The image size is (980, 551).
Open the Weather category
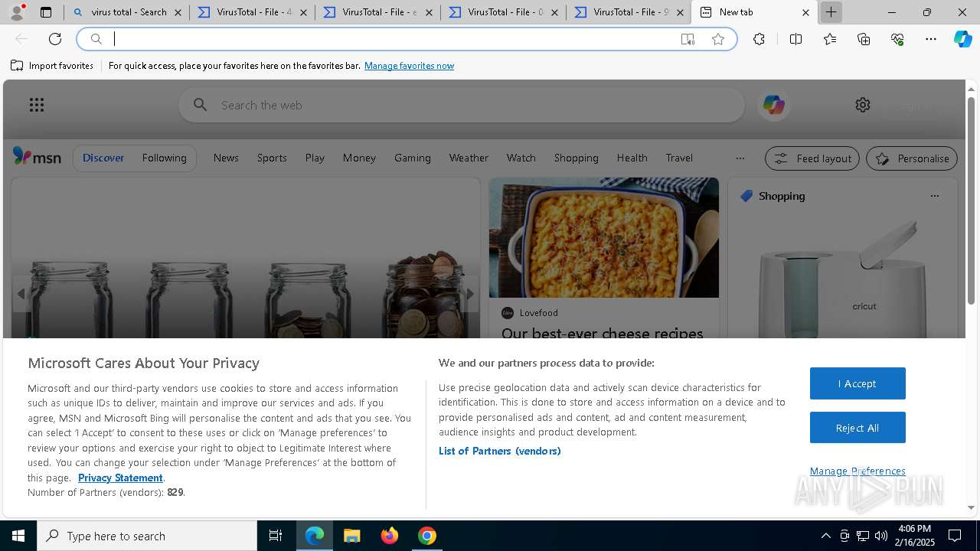[x=469, y=158]
